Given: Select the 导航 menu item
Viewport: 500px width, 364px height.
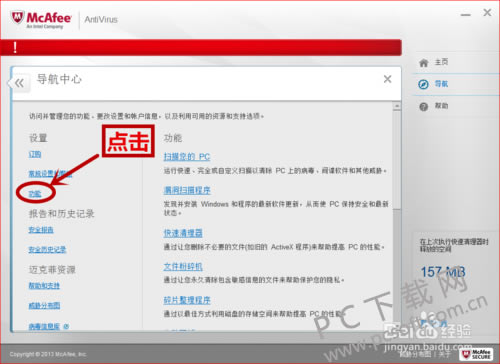Looking at the screenshot, I should [441, 84].
